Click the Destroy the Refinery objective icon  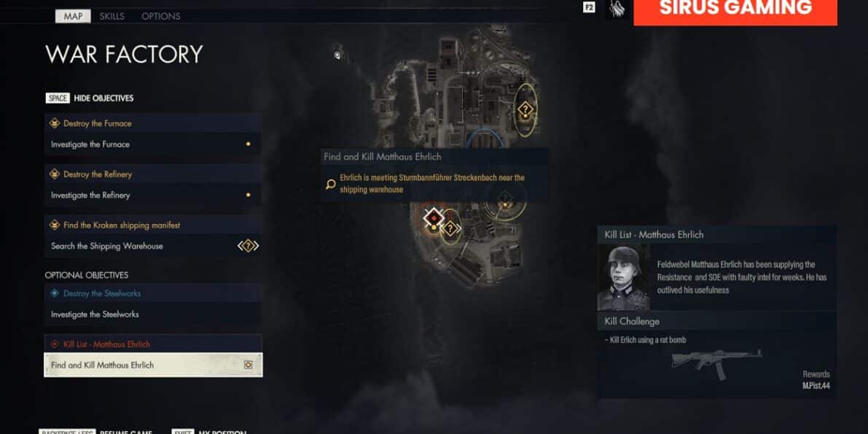54,174
